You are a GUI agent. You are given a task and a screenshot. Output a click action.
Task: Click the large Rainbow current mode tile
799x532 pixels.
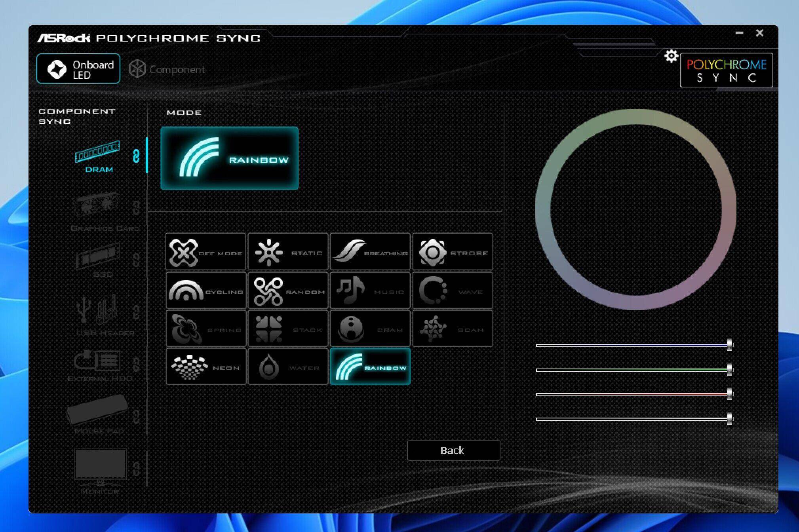click(x=229, y=158)
